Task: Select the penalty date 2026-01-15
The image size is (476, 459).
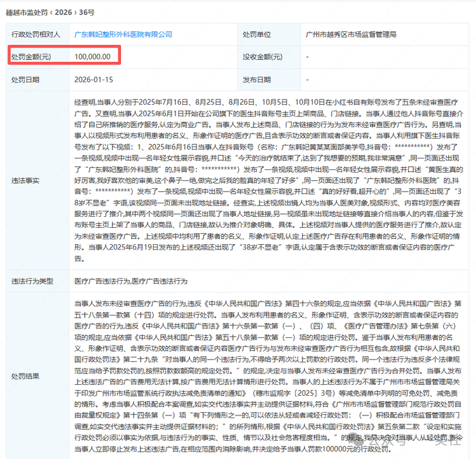Action: coord(94,80)
